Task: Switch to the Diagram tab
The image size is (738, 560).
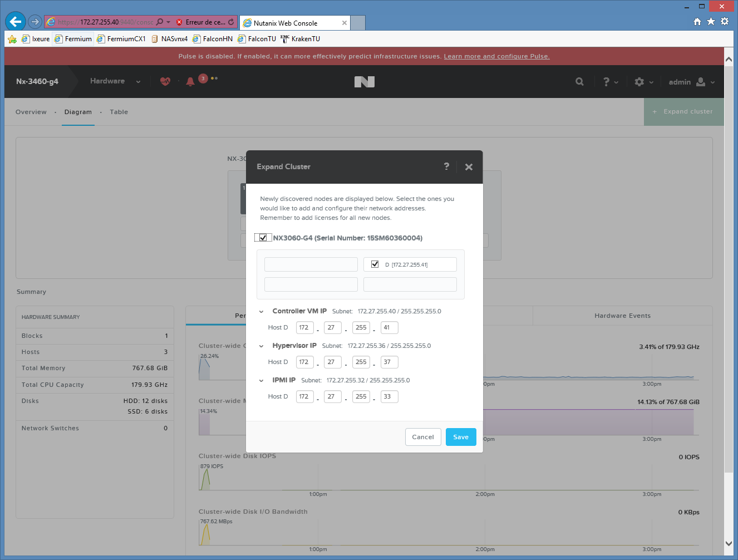Action: point(78,112)
